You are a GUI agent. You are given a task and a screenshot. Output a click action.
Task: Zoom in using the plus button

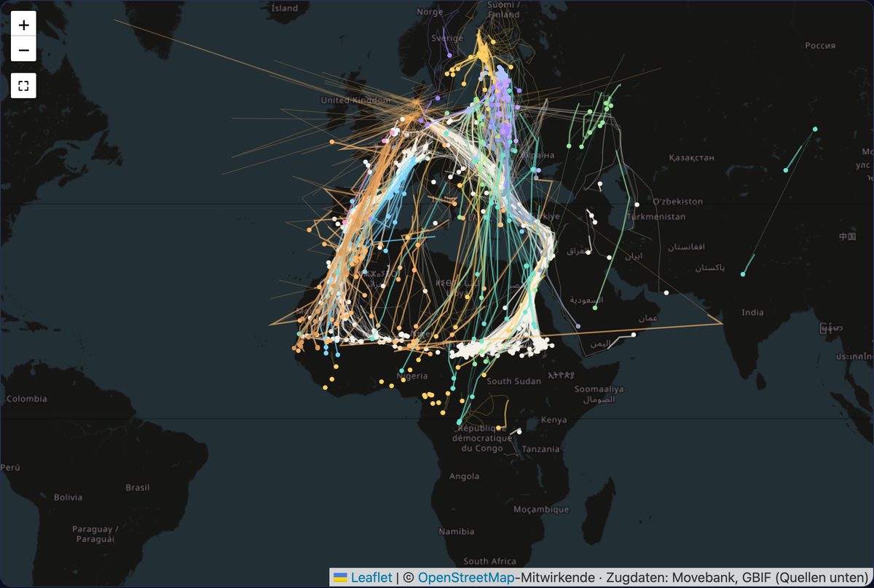[x=24, y=25]
